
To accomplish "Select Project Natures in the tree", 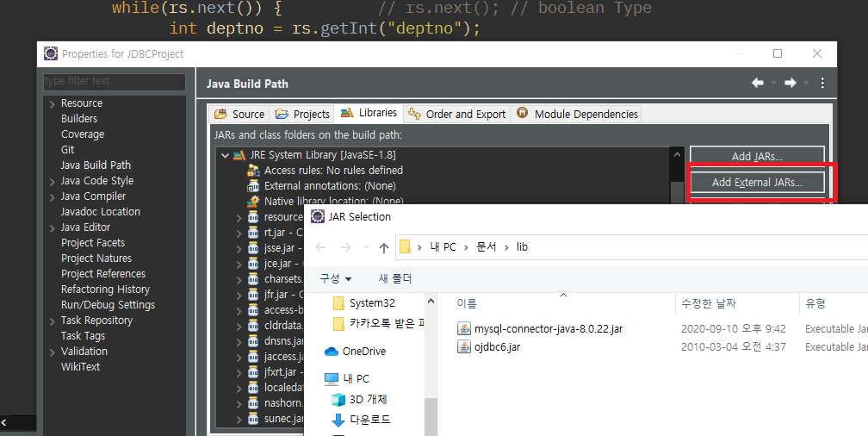I will 96,258.
